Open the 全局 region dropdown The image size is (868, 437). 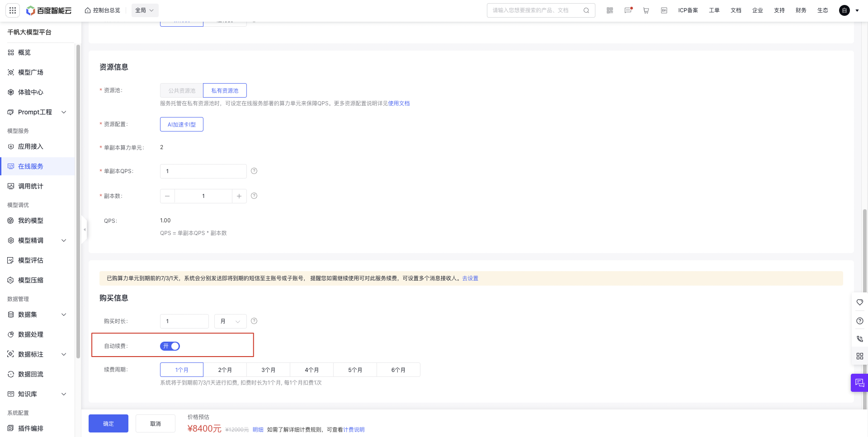[145, 10]
